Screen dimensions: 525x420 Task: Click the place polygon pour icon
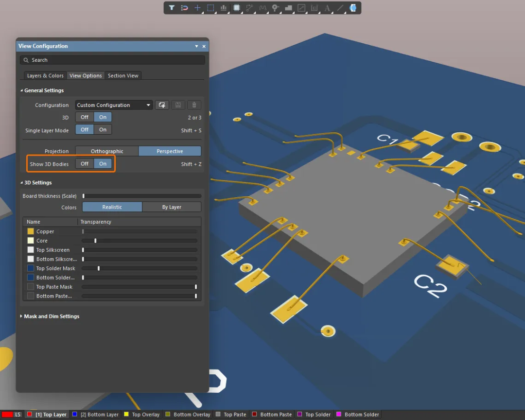(x=288, y=8)
